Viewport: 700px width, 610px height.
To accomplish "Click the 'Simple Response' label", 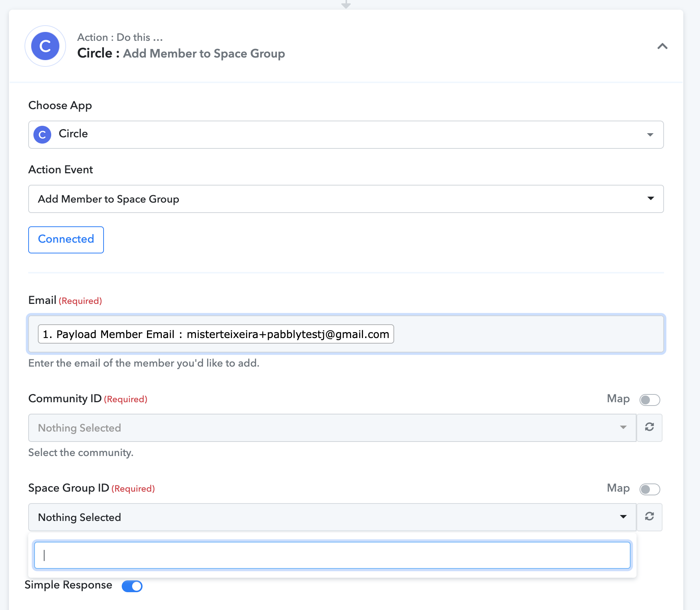I will click(68, 585).
